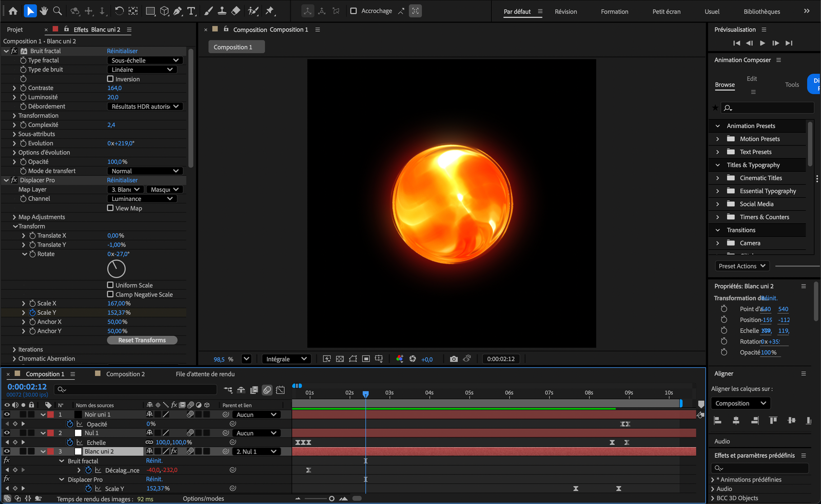Expand the Transformation property group
This screenshot has height=504, width=821.
(x=14, y=115)
